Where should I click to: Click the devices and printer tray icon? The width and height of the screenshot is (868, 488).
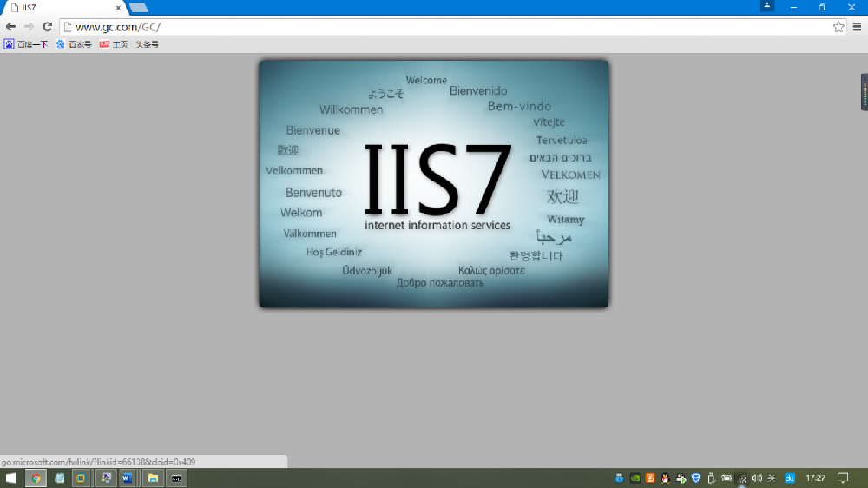pyautogui.click(x=681, y=478)
